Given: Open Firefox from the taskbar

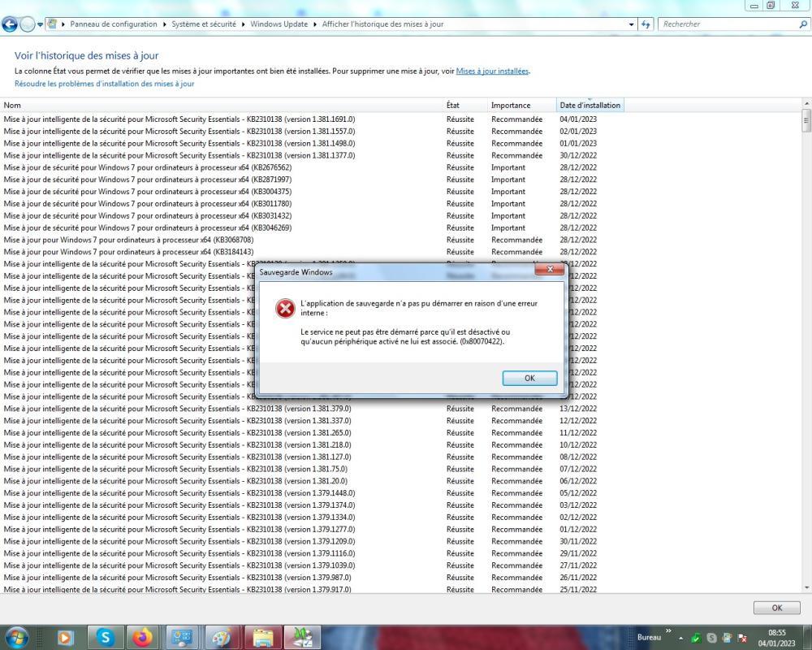Looking at the screenshot, I should [142, 638].
